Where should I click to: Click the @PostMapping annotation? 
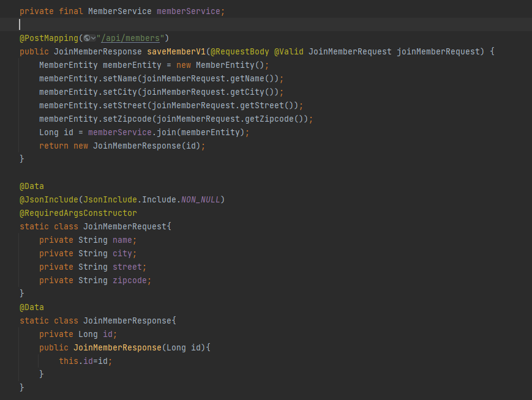(49, 39)
